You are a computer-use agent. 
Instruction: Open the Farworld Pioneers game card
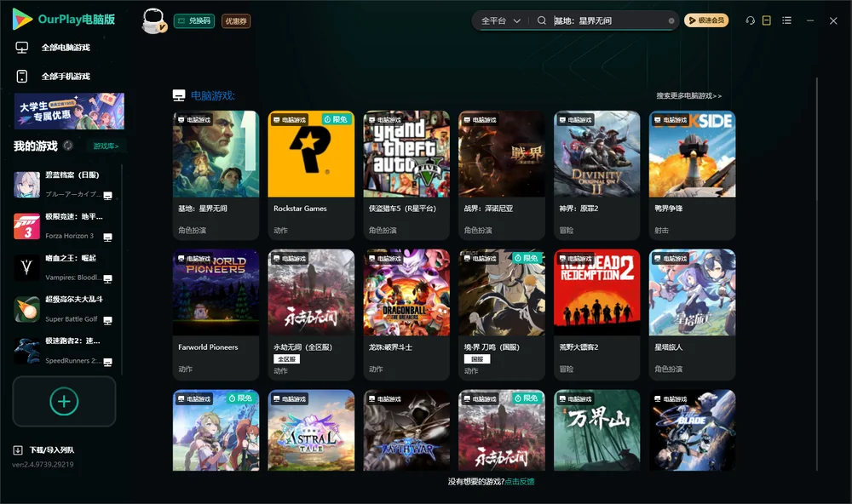216,314
